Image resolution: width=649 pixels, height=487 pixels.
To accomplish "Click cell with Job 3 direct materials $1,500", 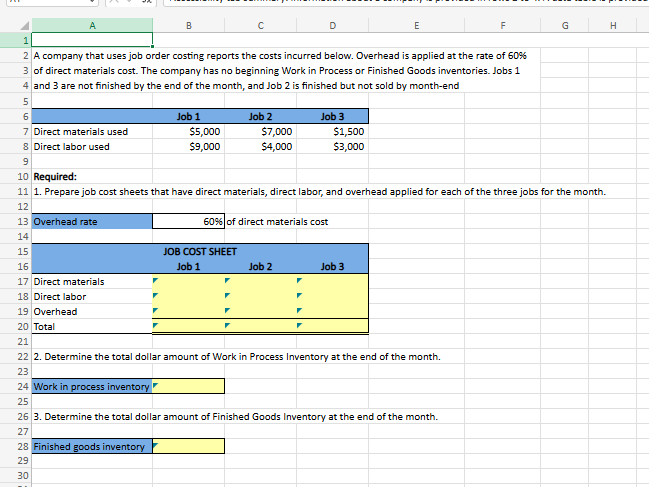I will click(x=333, y=132).
